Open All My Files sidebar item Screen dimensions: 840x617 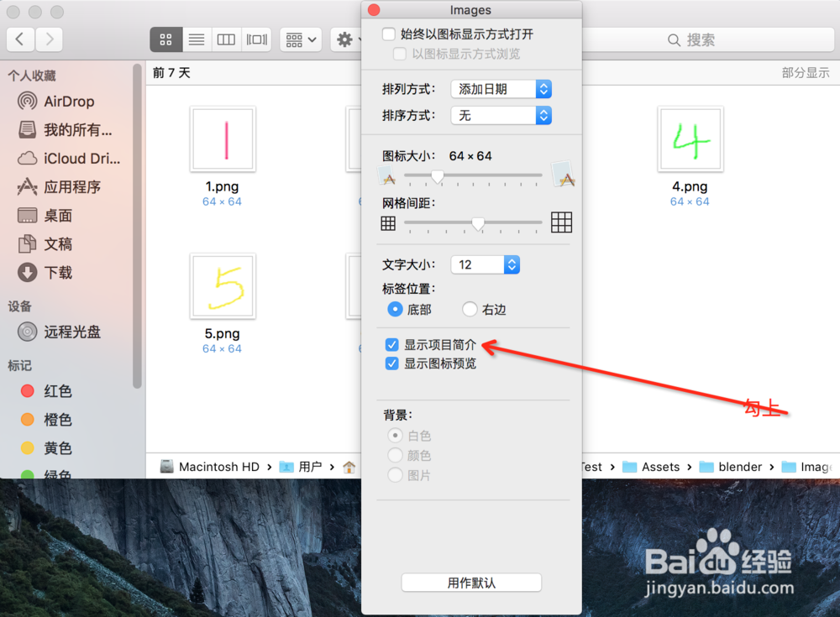65,129
